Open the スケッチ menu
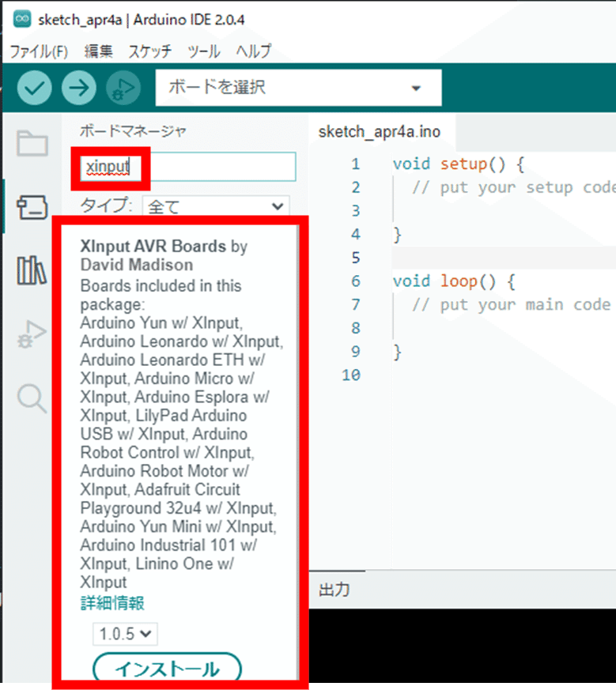 coord(149,51)
